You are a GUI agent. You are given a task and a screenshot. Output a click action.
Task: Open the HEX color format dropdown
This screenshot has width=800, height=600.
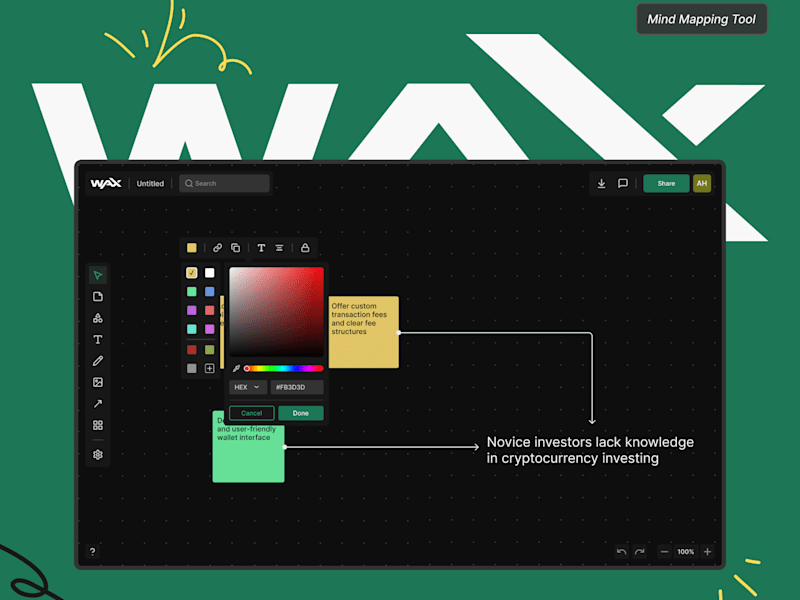pyautogui.click(x=247, y=387)
